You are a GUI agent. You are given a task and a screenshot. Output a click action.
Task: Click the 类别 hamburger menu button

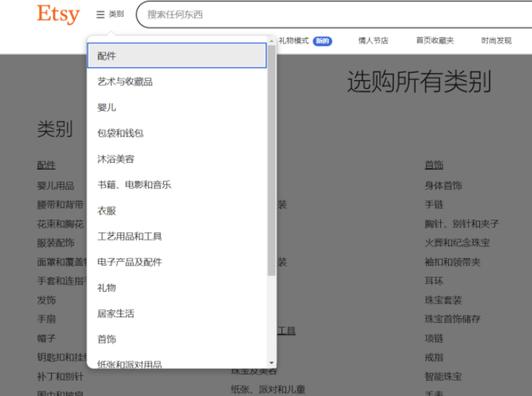click(x=110, y=14)
